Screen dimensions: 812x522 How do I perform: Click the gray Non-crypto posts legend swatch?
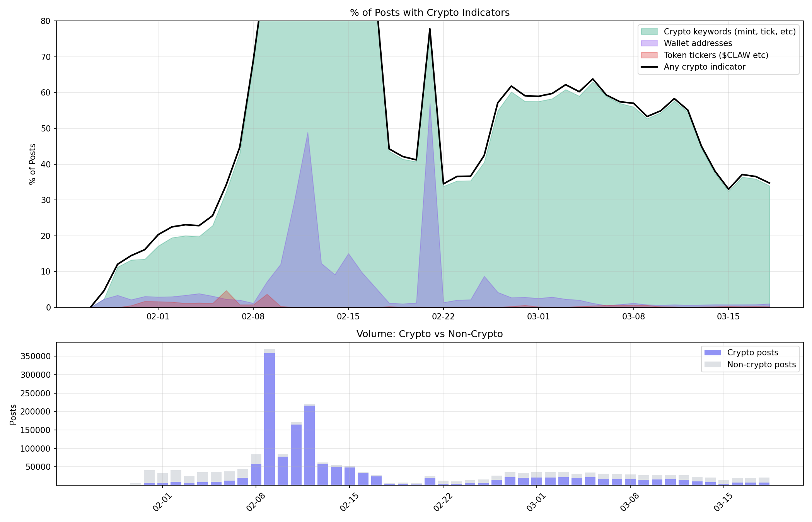pyautogui.click(x=713, y=365)
